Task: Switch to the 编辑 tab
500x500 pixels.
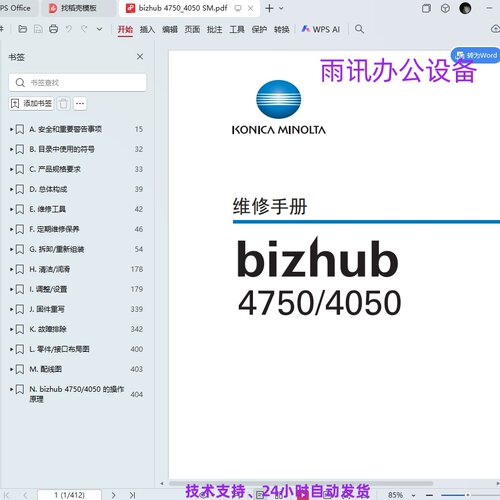Action: pos(170,29)
